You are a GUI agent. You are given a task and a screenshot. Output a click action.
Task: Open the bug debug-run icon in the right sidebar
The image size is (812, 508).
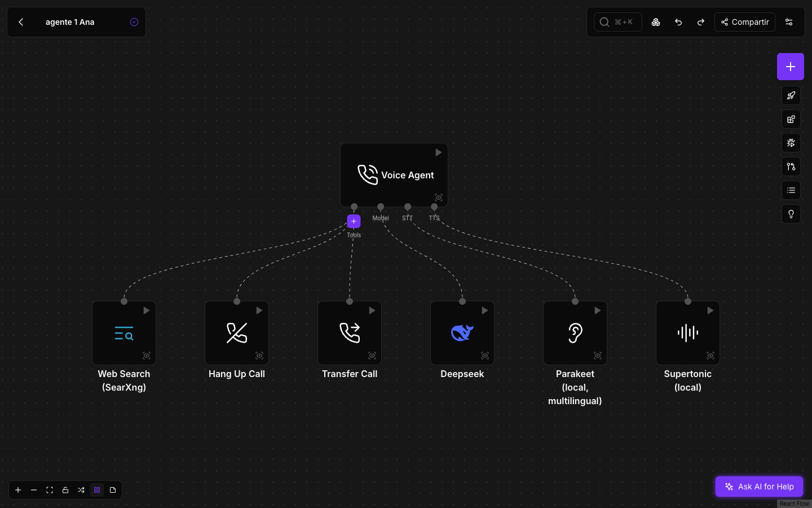[791, 143]
